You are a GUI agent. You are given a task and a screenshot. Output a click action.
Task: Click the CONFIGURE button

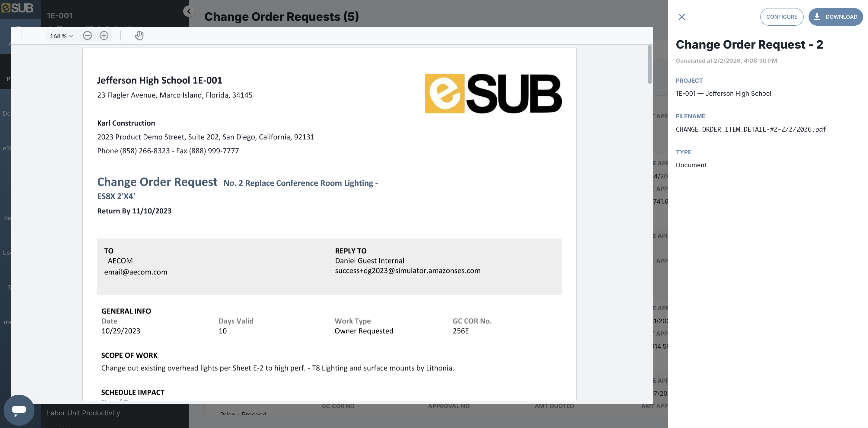[781, 17]
